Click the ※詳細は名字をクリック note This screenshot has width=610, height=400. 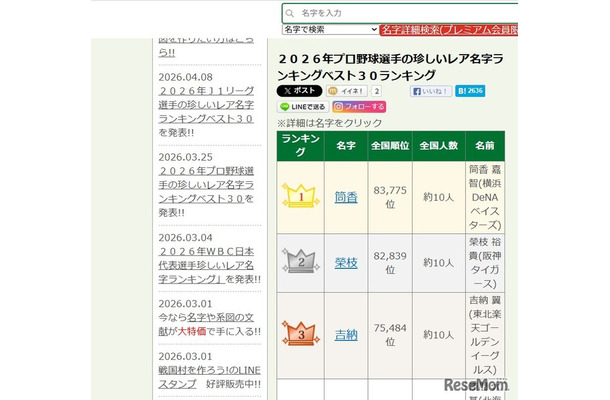[330, 123]
